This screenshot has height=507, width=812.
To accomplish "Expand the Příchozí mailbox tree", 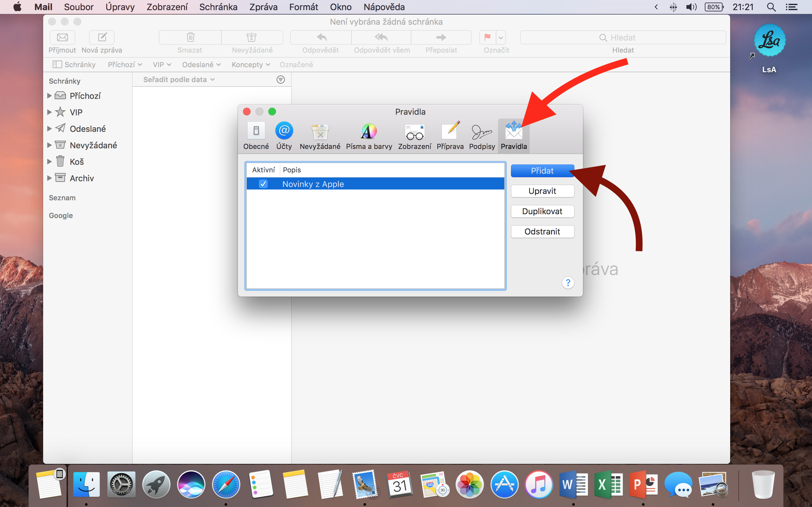I will click(x=49, y=96).
